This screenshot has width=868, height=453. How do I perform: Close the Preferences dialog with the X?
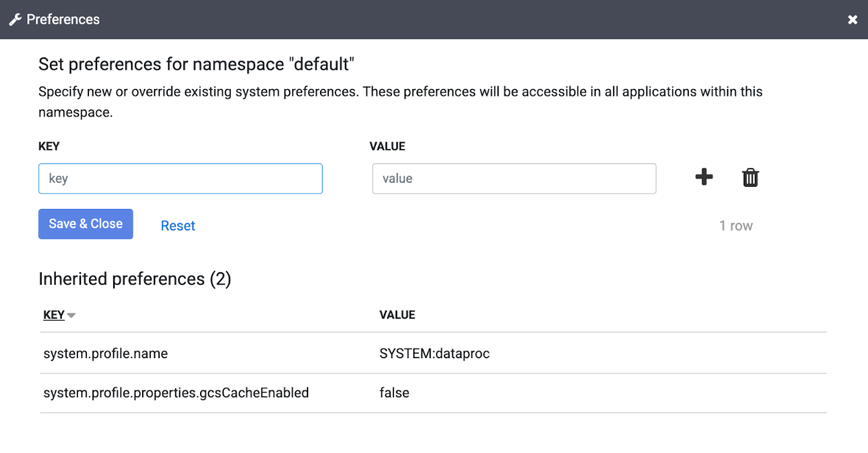pyautogui.click(x=853, y=19)
